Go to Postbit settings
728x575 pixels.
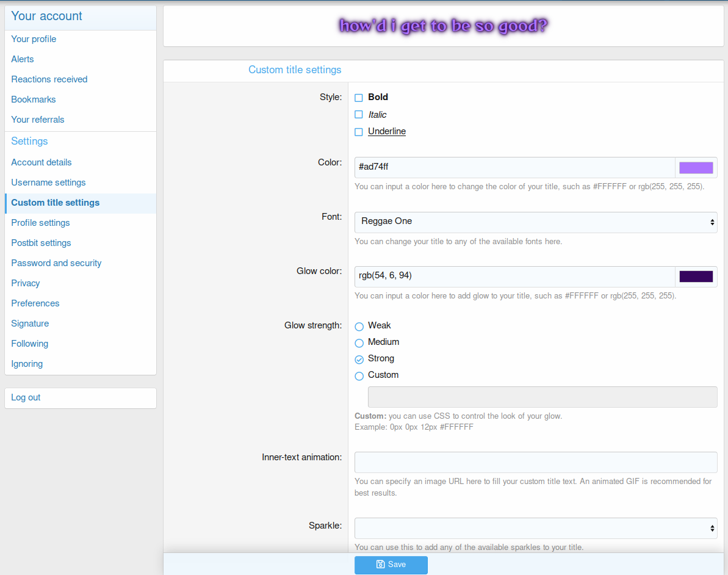point(41,243)
